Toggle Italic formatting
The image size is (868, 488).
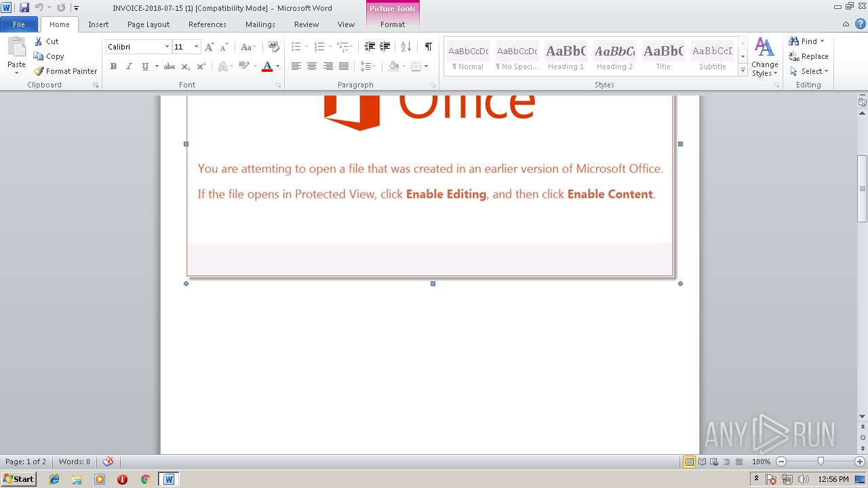(x=129, y=66)
